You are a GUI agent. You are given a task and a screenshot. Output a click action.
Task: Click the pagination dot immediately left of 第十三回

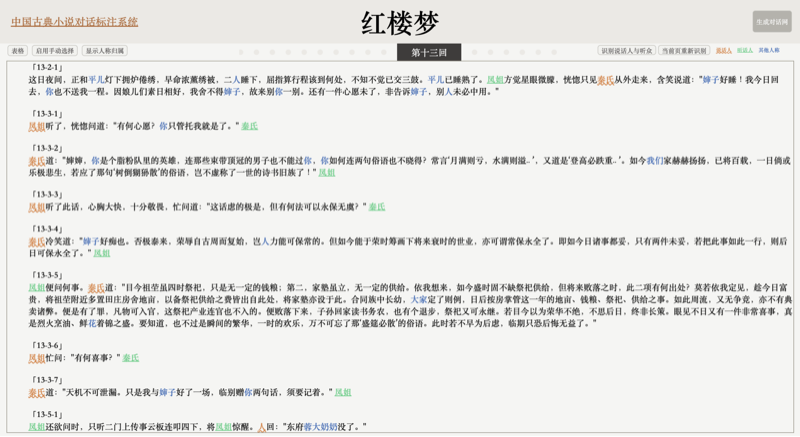(x=383, y=52)
